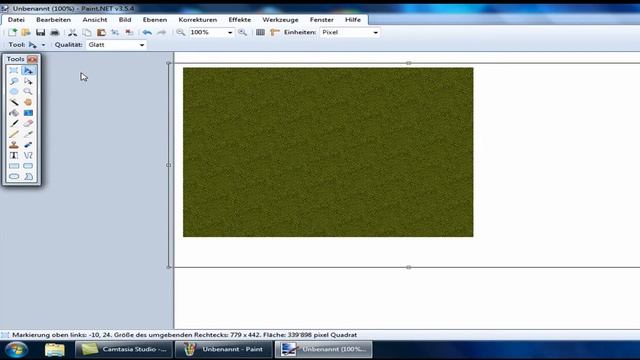Open the Korrekturen menu
This screenshot has height=360, width=640.
point(198,20)
